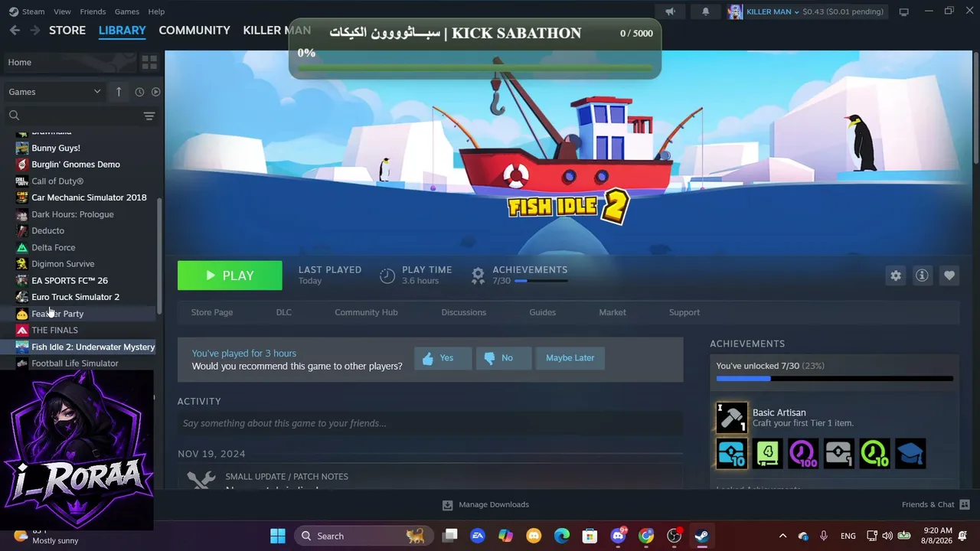This screenshot has width=980, height=551.
Task: Go forward with the navigation forward arrow
Action: pos(34,30)
